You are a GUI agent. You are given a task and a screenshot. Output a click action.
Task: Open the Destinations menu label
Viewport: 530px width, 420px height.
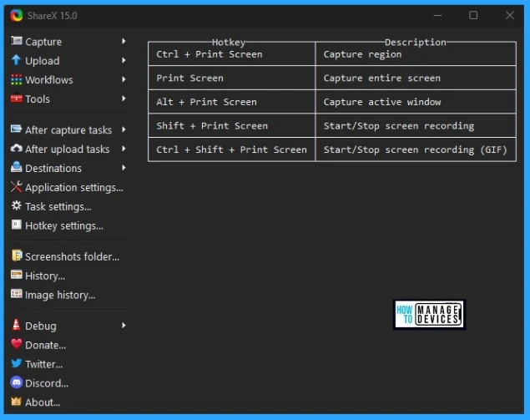pos(53,169)
